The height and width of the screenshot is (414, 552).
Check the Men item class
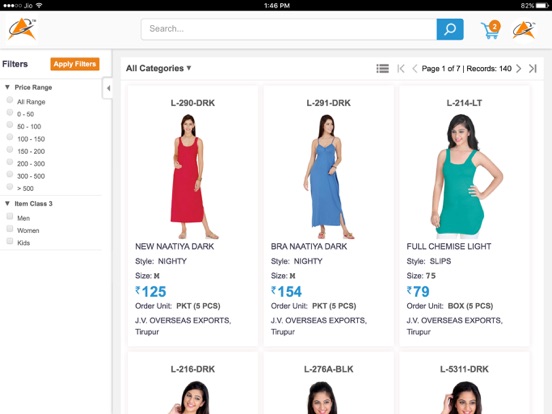[x=10, y=216]
